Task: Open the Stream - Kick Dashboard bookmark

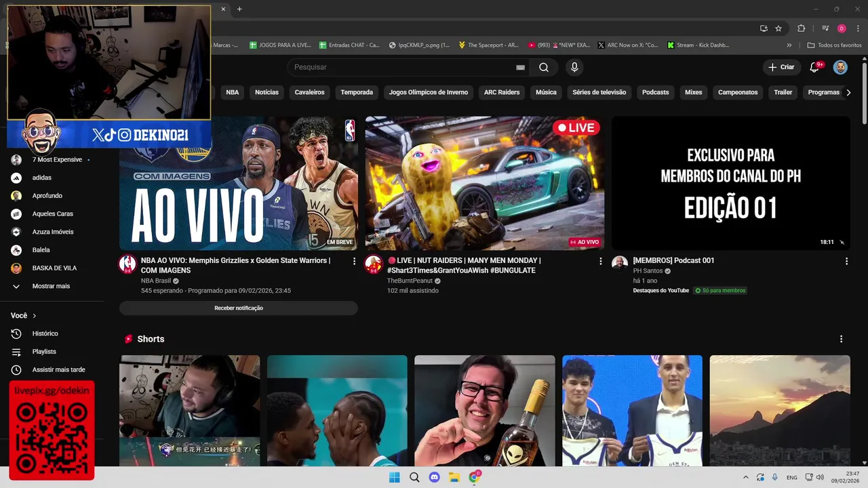Action: (x=698, y=45)
